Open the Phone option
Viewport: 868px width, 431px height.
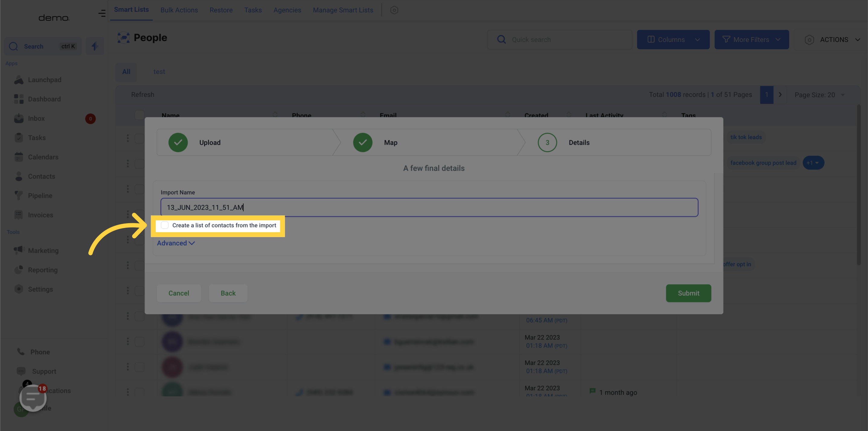tap(33, 352)
